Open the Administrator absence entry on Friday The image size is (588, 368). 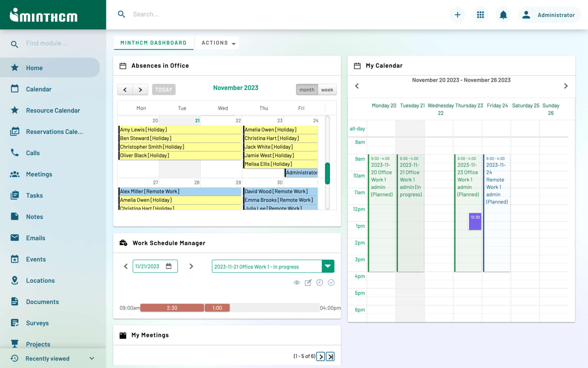[x=301, y=173]
